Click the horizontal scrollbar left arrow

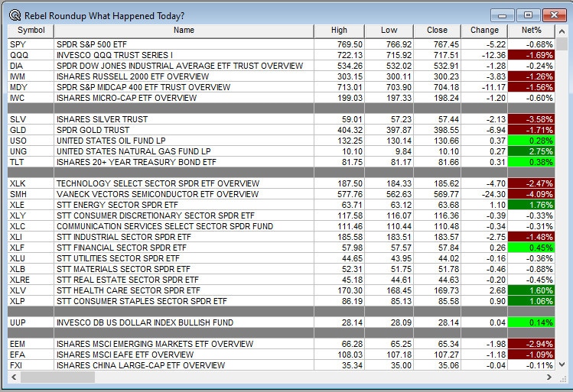(14, 377)
